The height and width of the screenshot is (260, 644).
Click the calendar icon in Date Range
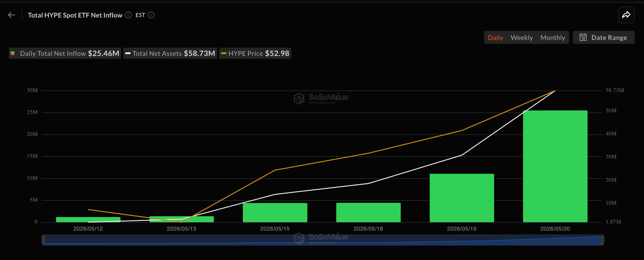pyautogui.click(x=583, y=38)
